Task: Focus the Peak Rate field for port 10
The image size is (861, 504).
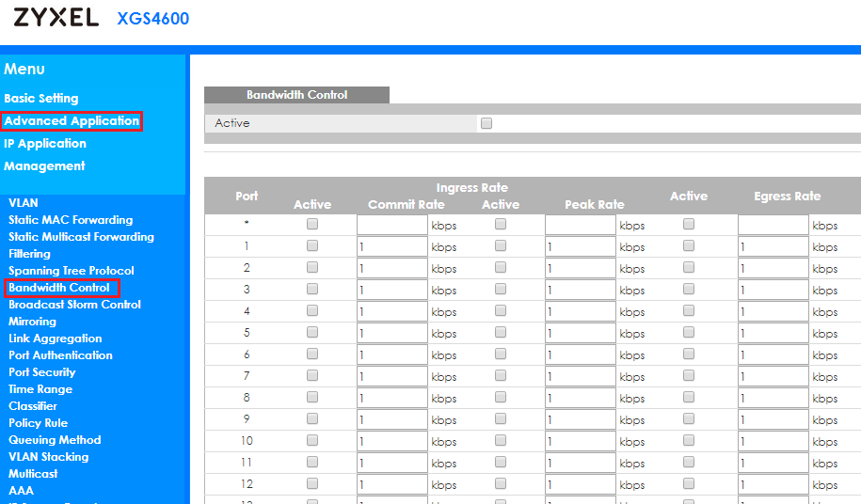Action: 580,441
